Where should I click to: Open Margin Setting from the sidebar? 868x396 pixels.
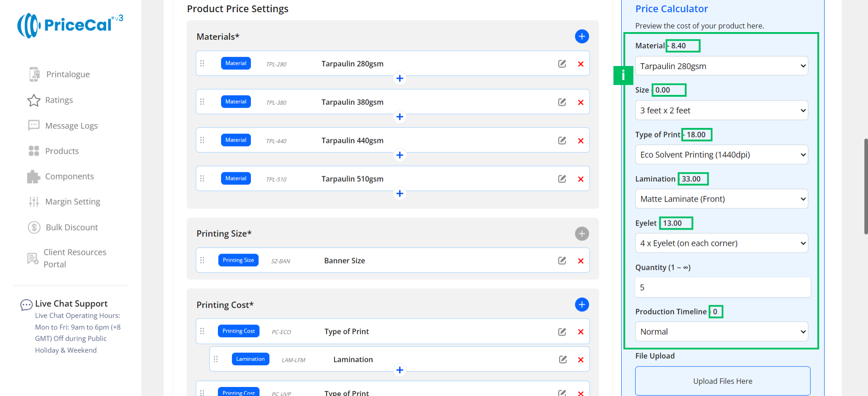pyautogui.click(x=72, y=202)
